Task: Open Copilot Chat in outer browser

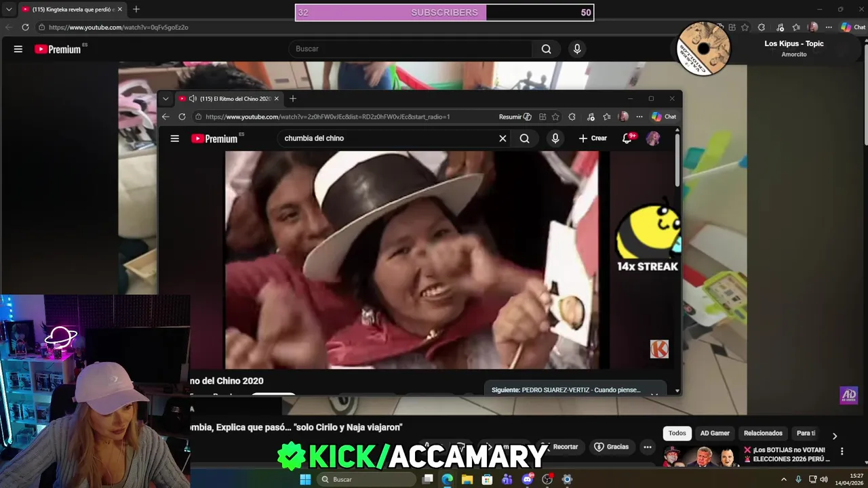Action: (853, 27)
